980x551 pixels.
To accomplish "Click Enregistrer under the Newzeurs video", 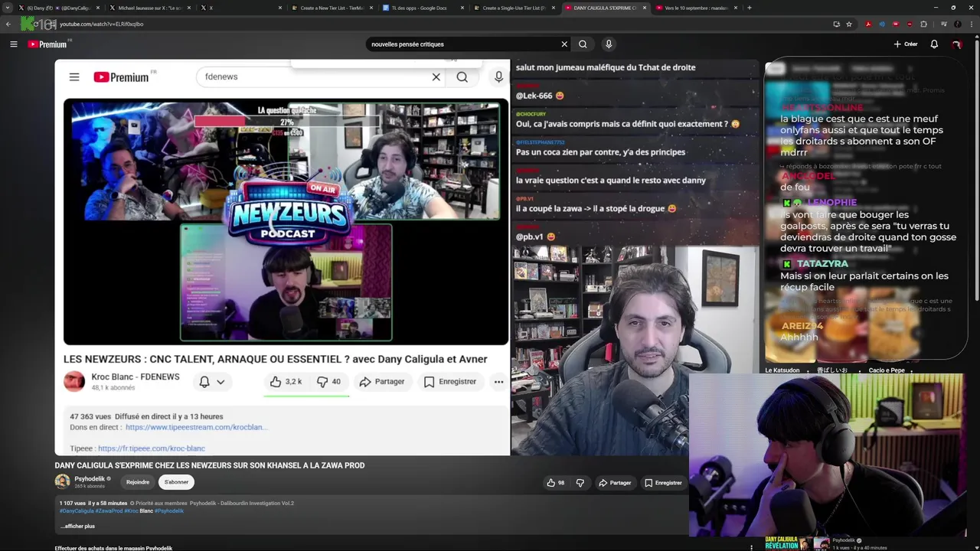I will pyautogui.click(x=450, y=381).
